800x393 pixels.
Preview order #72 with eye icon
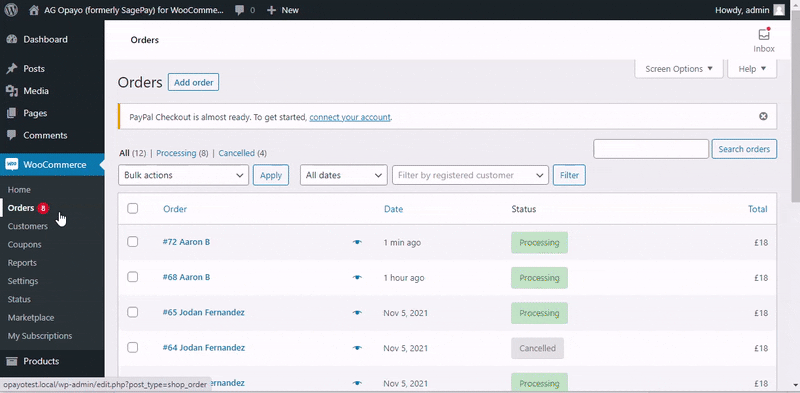357,242
